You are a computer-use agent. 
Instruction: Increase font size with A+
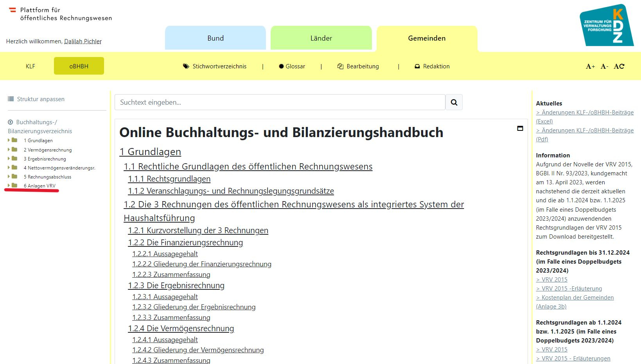click(590, 66)
